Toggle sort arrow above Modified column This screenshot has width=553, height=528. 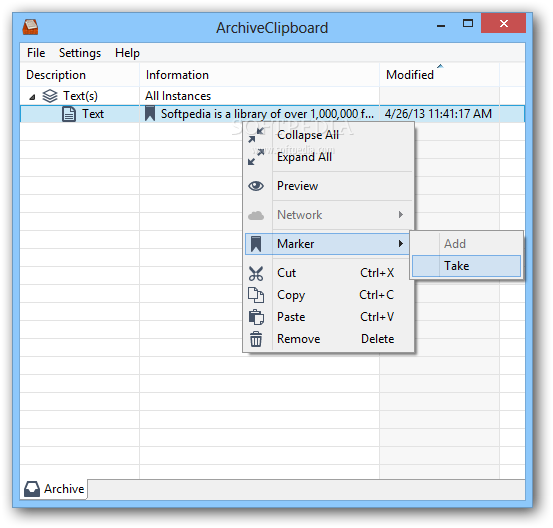point(440,66)
